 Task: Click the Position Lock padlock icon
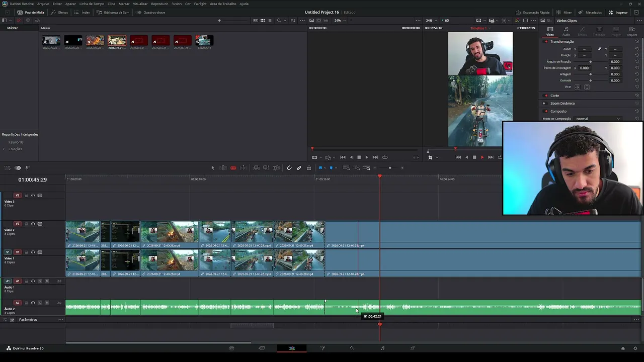[309, 168]
